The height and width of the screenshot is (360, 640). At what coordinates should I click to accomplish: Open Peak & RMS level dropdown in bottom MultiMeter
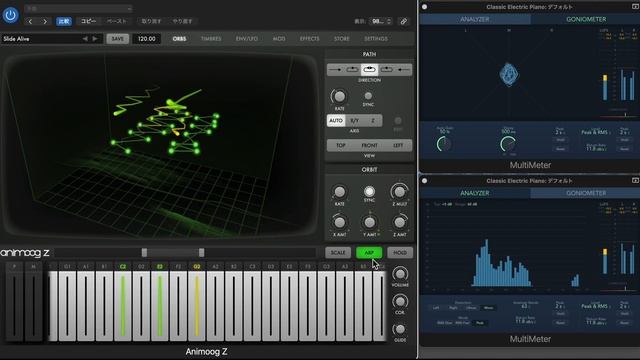point(595,306)
